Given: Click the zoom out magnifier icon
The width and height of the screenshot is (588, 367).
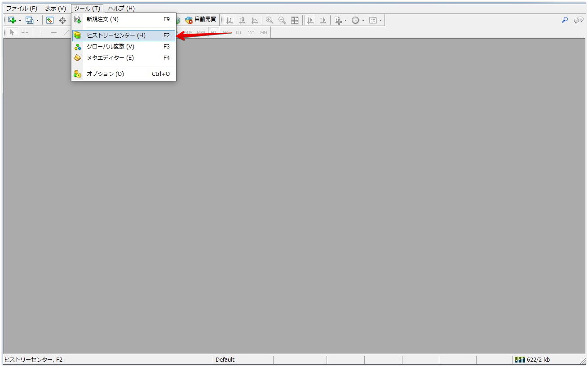Looking at the screenshot, I should coord(282,20).
